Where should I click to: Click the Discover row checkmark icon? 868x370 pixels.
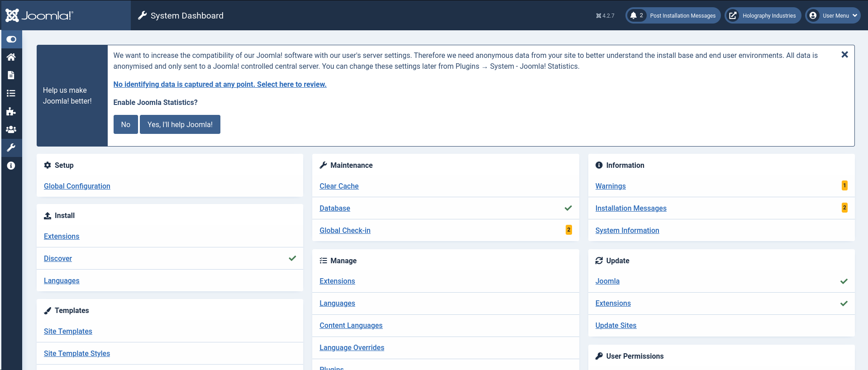pyautogui.click(x=292, y=258)
